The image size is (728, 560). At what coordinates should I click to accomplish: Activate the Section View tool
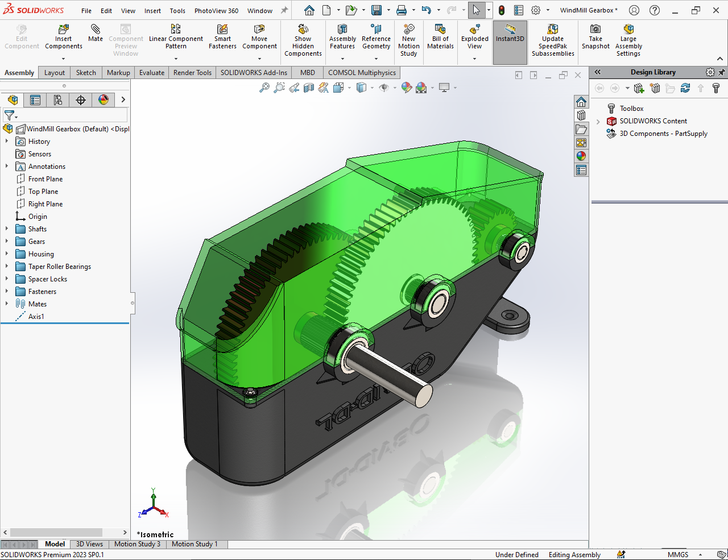pos(309,88)
